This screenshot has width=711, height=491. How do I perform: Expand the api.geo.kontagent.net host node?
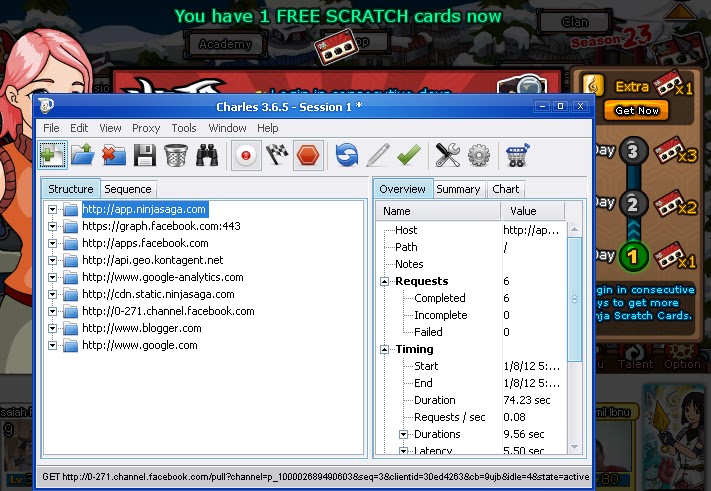pyautogui.click(x=53, y=260)
